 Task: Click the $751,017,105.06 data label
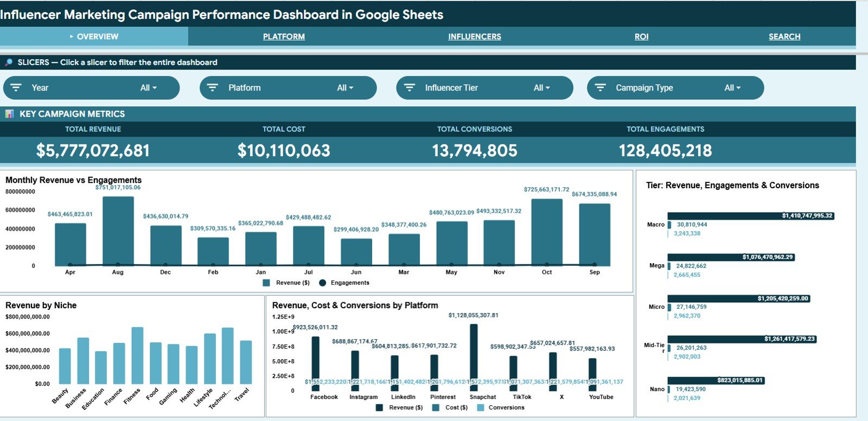[x=118, y=188]
